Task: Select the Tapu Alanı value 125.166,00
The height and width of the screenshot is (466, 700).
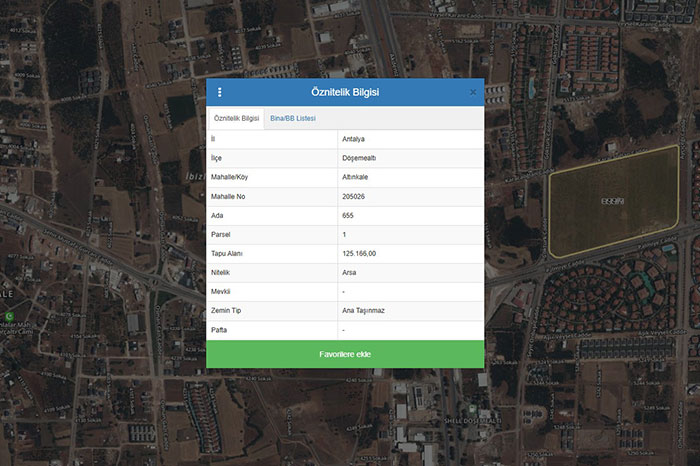Action: 359,253
